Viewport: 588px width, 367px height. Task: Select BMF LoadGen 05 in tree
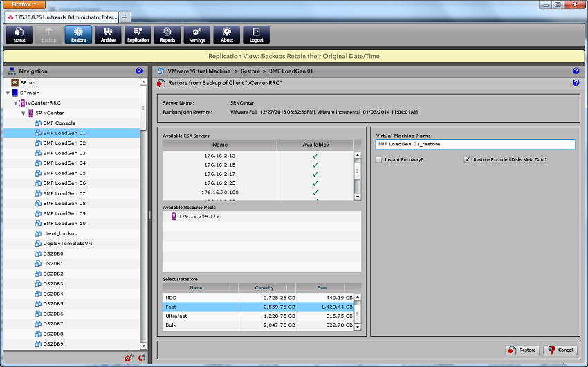pos(64,173)
